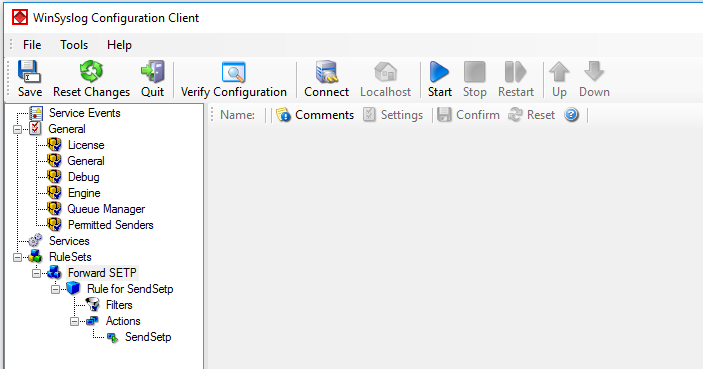Open the File menu
703x369 pixels.
tap(32, 45)
